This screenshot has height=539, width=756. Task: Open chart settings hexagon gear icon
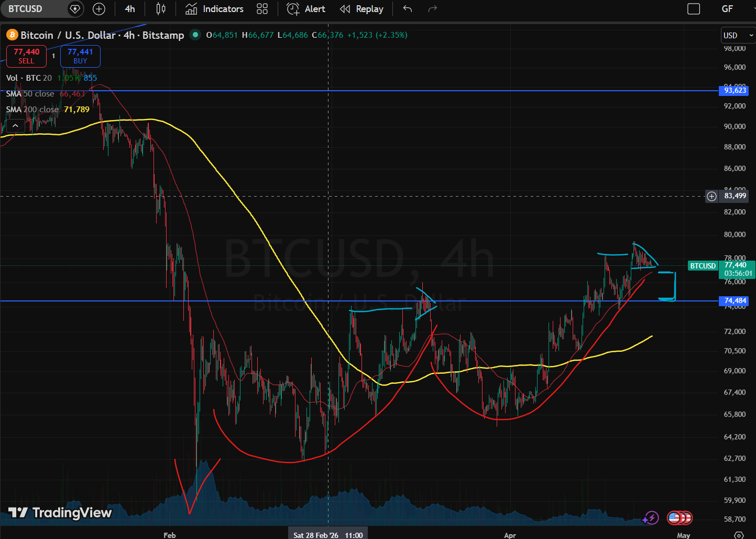click(739, 535)
